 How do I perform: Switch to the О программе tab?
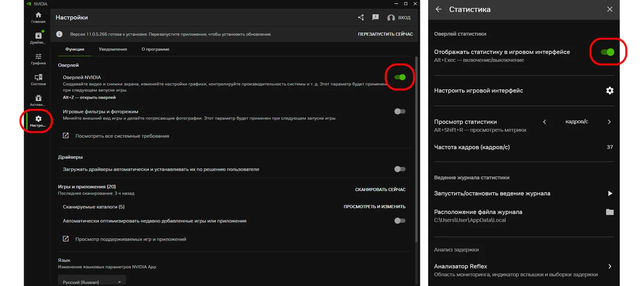155,49
